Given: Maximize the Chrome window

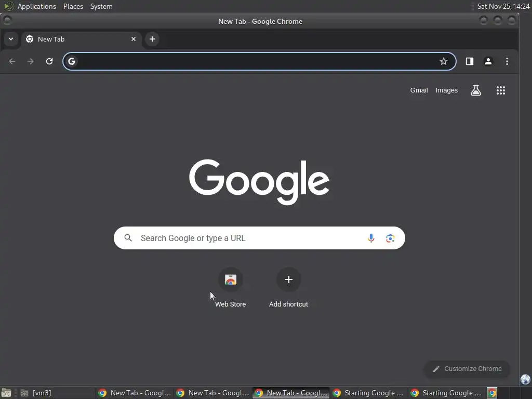Looking at the screenshot, I should click(497, 21).
